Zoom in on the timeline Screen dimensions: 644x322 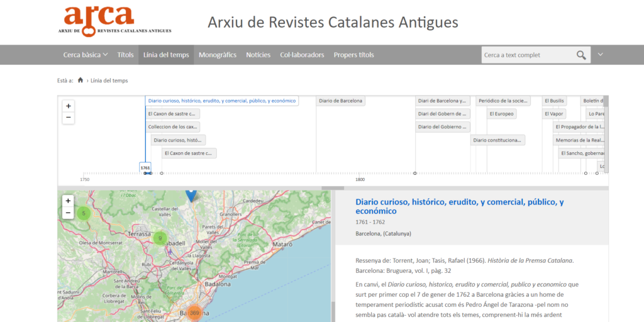pyautogui.click(x=68, y=106)
